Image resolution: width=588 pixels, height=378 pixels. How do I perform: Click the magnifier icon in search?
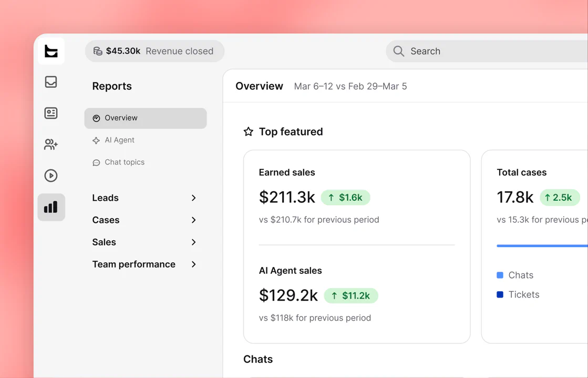399,51
